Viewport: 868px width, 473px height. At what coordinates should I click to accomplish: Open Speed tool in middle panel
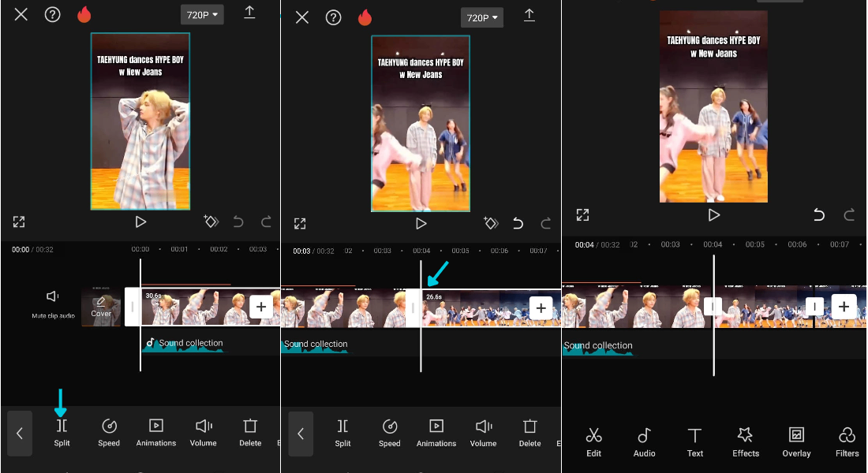click(390, 433)
